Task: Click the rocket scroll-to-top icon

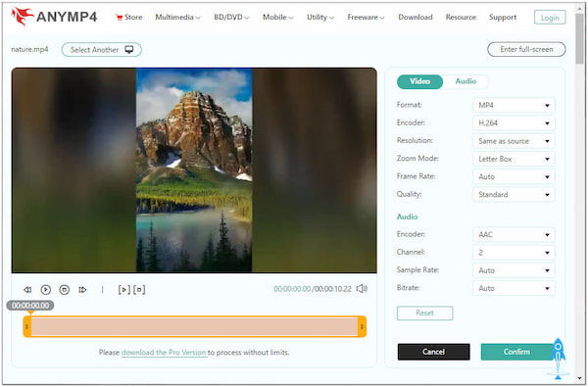Action: 558,359
